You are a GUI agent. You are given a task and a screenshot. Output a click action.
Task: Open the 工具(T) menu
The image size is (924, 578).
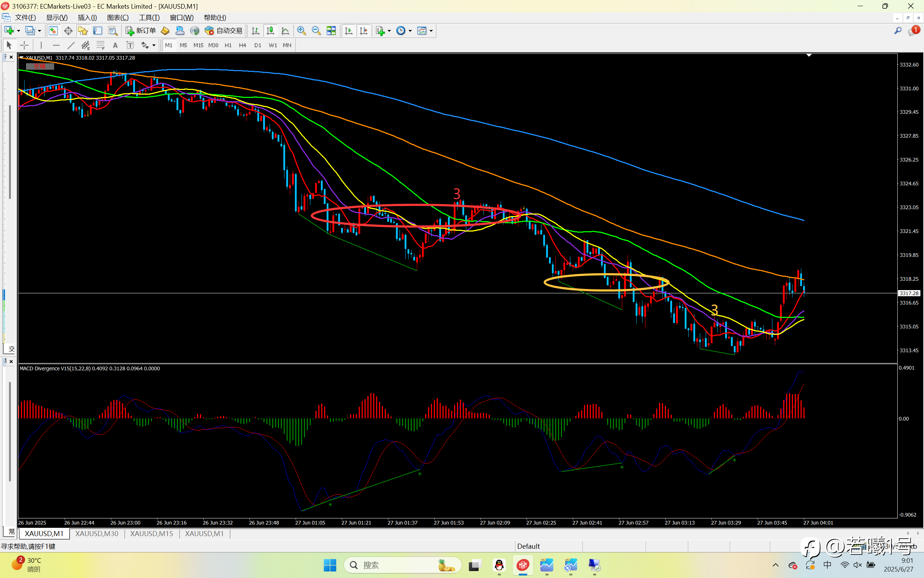point(149,18)
